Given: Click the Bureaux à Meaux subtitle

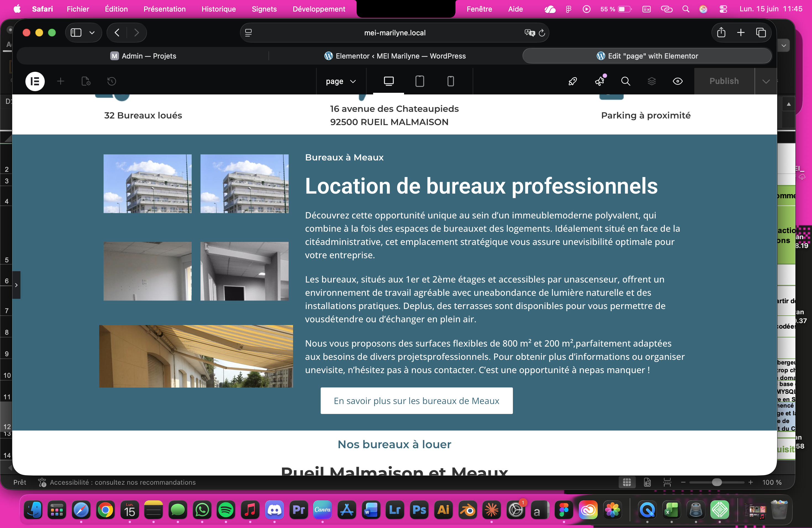Looking at the screenshot, I should [x=344, y=157].
